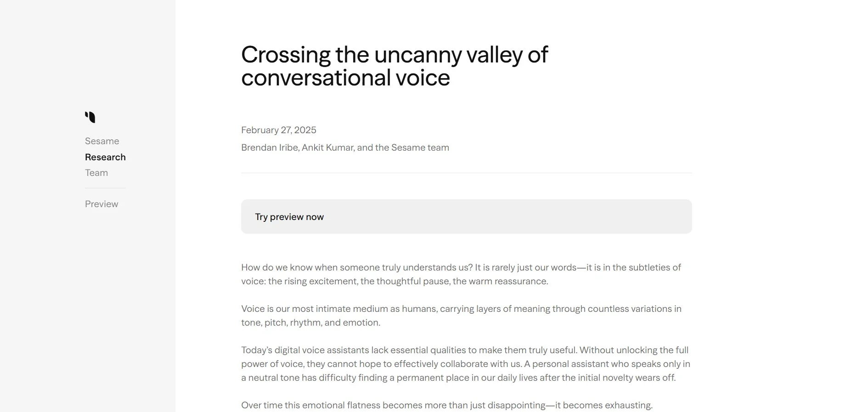Select the Research sidebar item
This screenshot has width=868, height=412.
click(x=105, y=157)
